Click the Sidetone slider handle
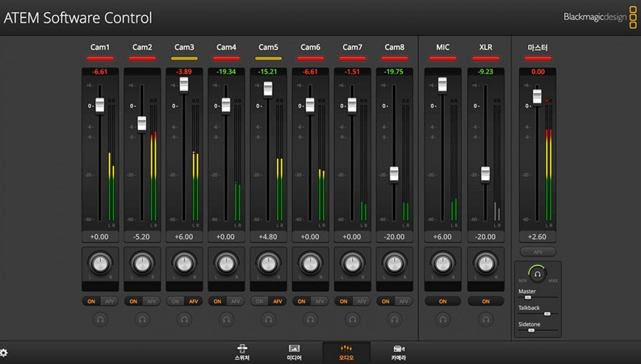 click(531, 330)
